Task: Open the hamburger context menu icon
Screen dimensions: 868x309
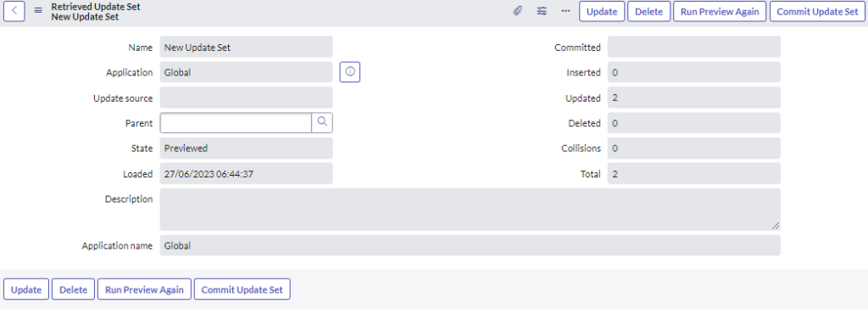Action: click(38, 11)
